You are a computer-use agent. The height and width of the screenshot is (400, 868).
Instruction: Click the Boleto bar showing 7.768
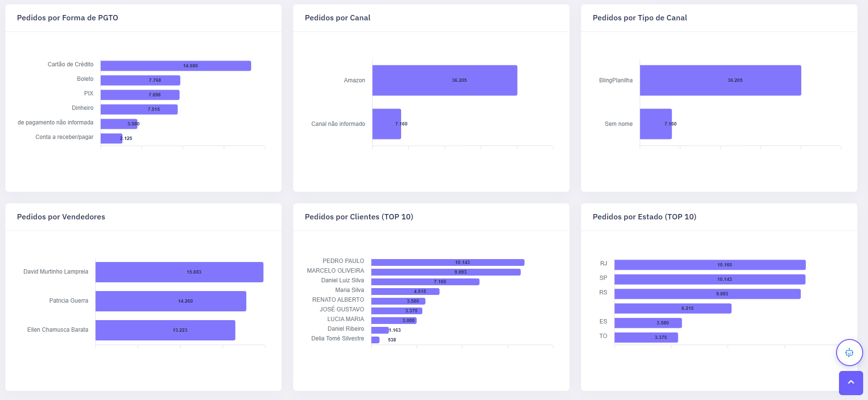click(x=140, y=80)
